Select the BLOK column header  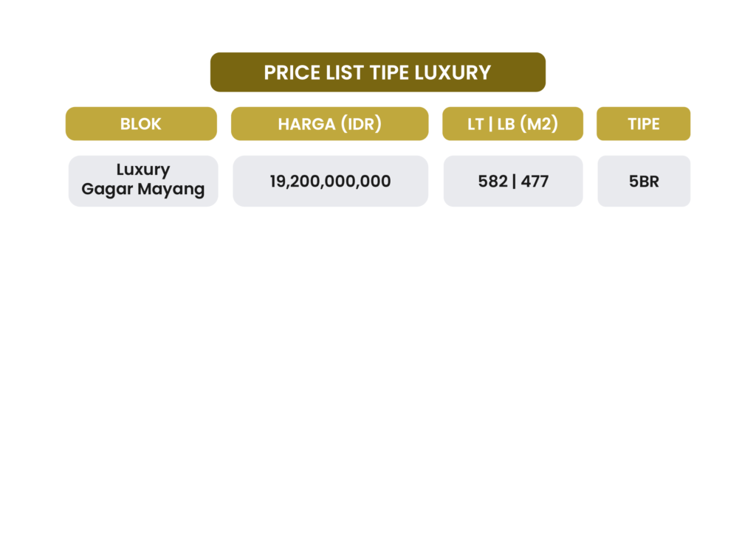pos(141,124)
